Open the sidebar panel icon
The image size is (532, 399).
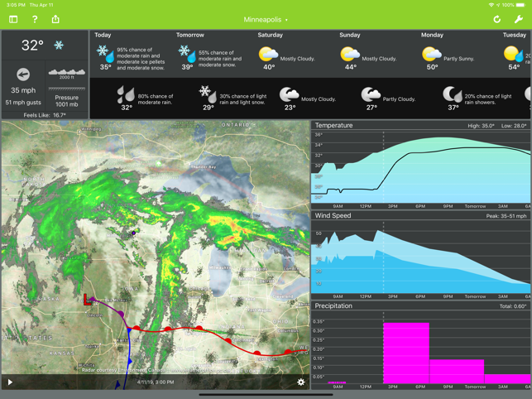pos(13,19)
